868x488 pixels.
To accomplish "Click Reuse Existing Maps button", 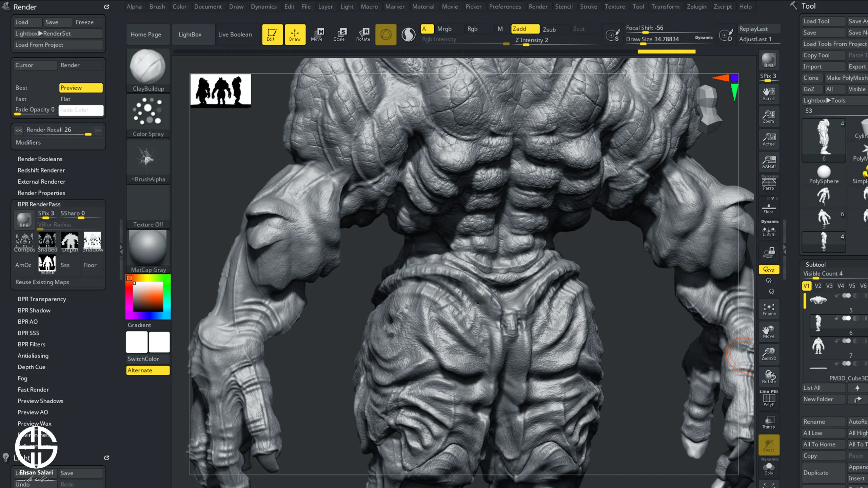I will tap(58, 282).
